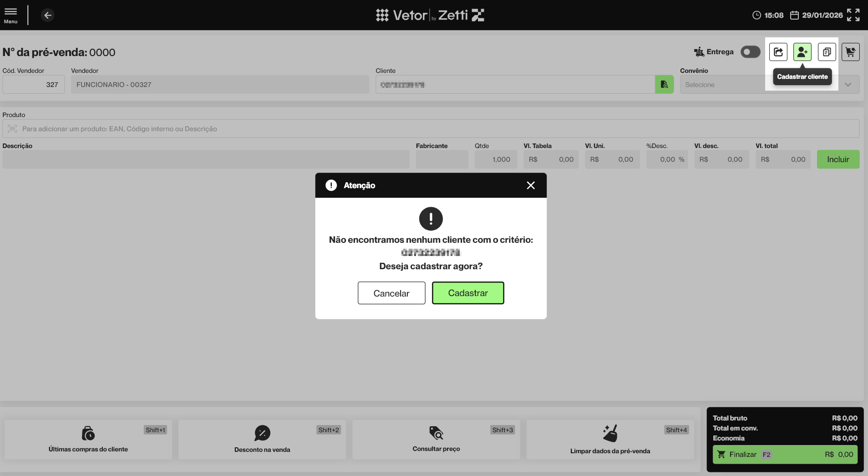Click the copy documents icon
The height and width of the screenshot is (476, 868).
coord(827,52)
